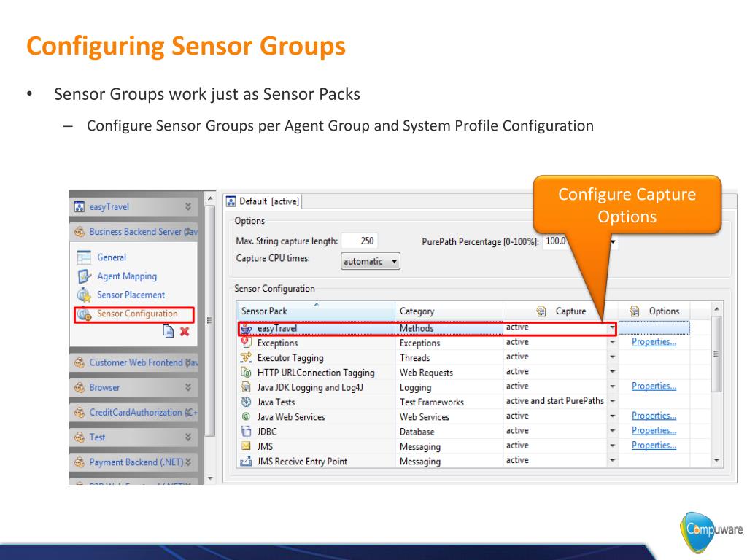Open the JMS capture dropdown arrow
Screen dimensions: 747x560
(x=613, y=446)
